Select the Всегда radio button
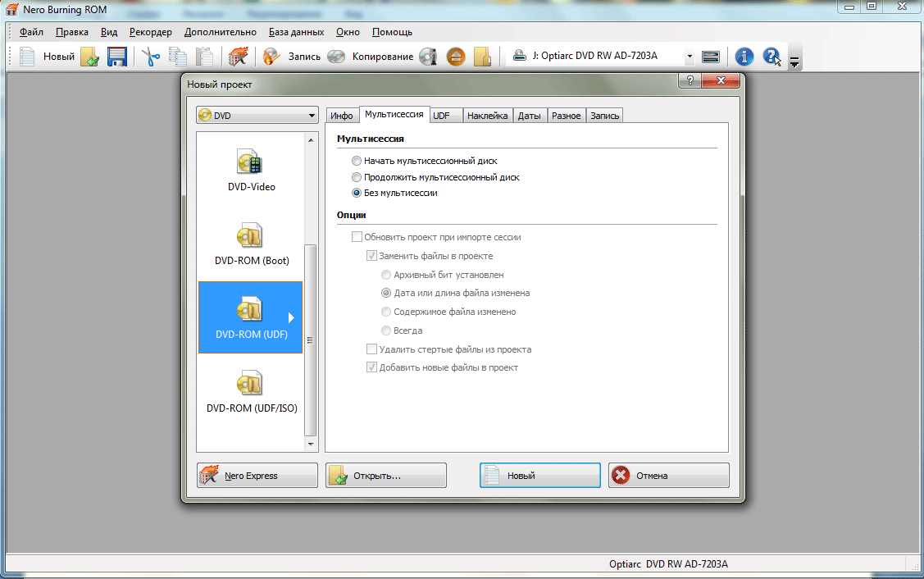The width and height of the screenshot is (924, 579). click(x=386, y=331)
